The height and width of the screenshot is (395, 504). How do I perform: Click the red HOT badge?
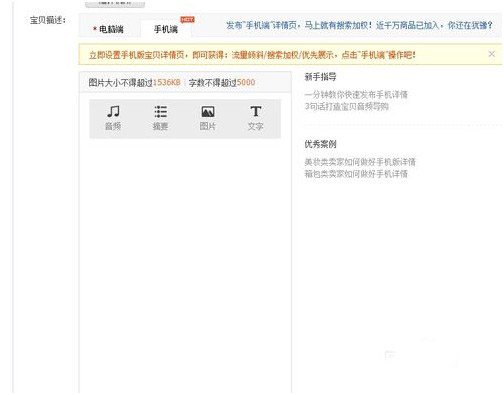[187, 20]
